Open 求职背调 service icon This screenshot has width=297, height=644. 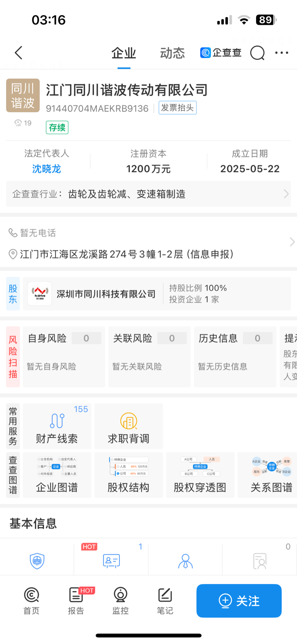point(128,426)
